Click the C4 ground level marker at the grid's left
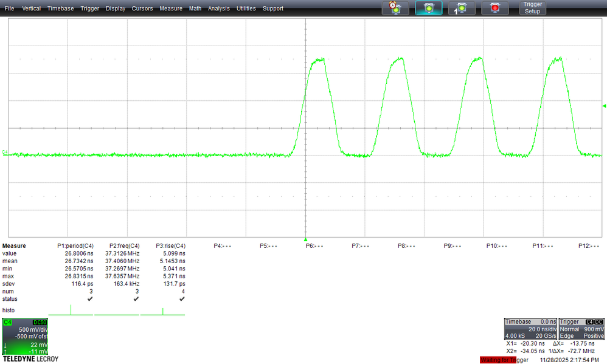Image resolution: width=607 pixels, height=364 pixels. 5,152
